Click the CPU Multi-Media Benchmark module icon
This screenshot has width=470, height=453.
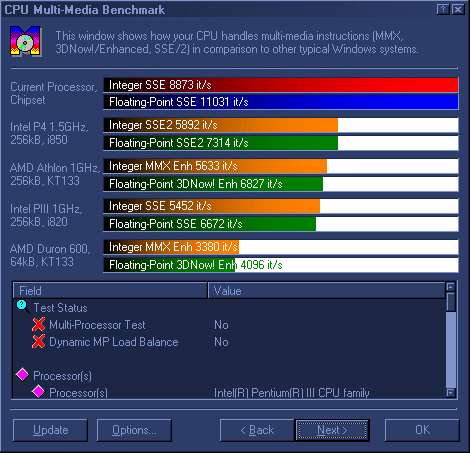click(25, 41)
